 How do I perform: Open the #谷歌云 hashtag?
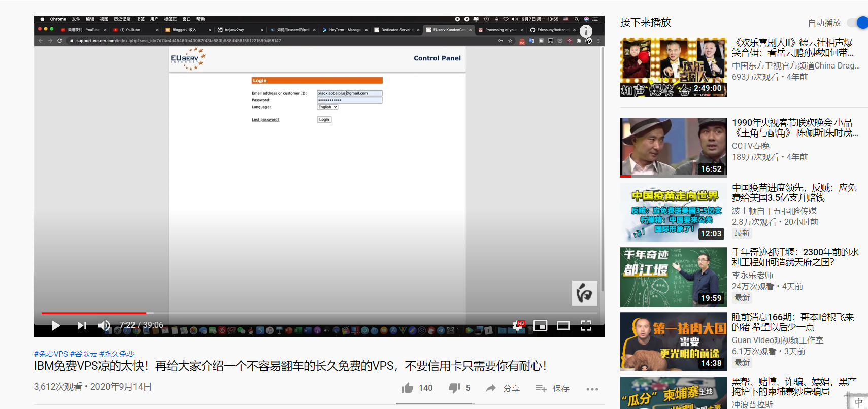tap(84, 354)
